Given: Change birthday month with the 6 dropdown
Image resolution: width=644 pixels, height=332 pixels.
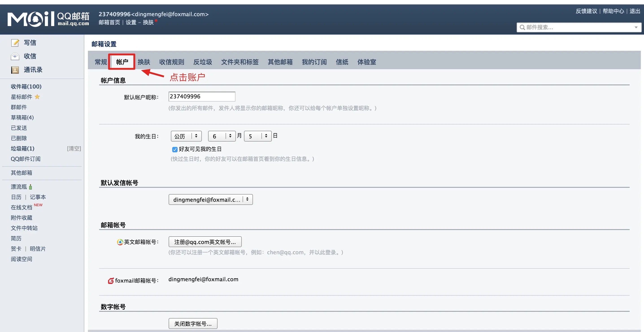Looking at the screenshot, I should pyautogui.click(x=222, y=136).
